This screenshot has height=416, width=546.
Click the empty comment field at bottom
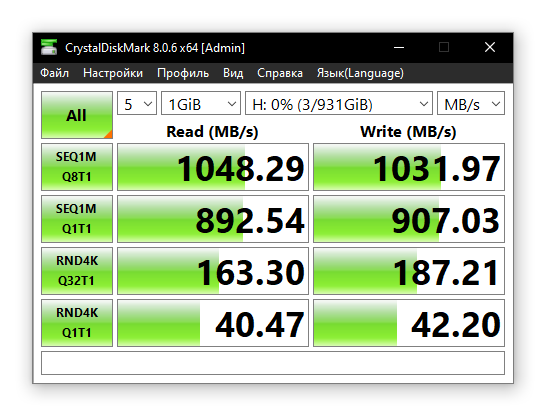tap(273, 363)
